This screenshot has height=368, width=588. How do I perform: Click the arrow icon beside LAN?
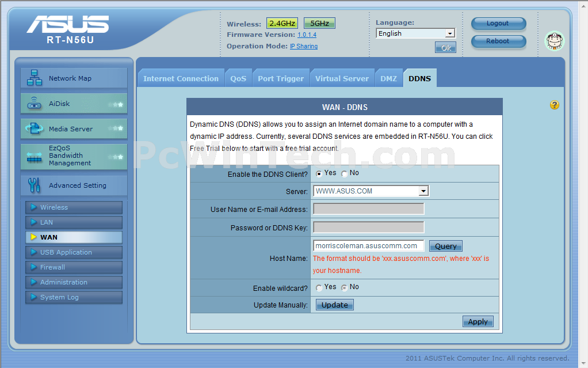(33, 222)
